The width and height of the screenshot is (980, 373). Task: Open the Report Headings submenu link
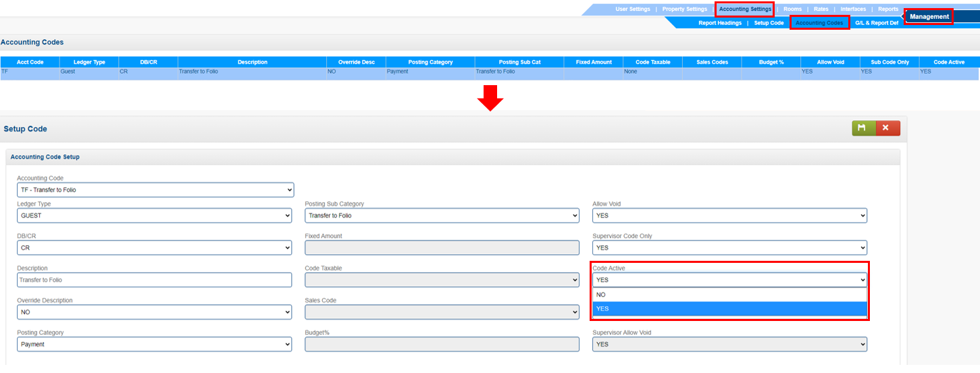click(x=719, y=23)
